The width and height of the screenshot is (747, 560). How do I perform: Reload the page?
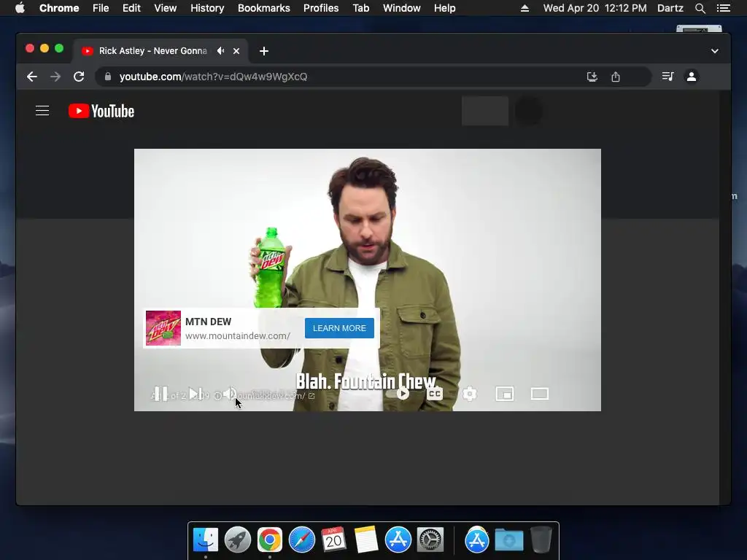tap(79, 77)
